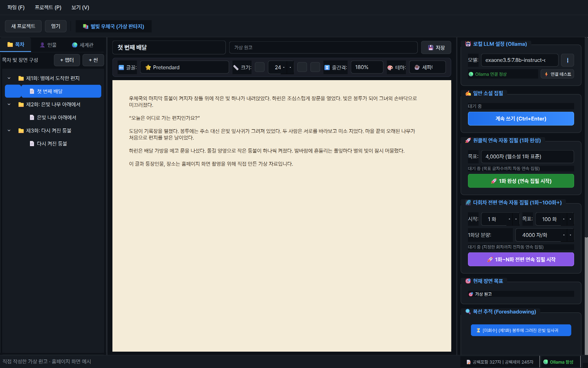Click the 첫 번째 배달 title field
Image resolution: width=588 pixels, height=368 pixels.
pos(169,48)
